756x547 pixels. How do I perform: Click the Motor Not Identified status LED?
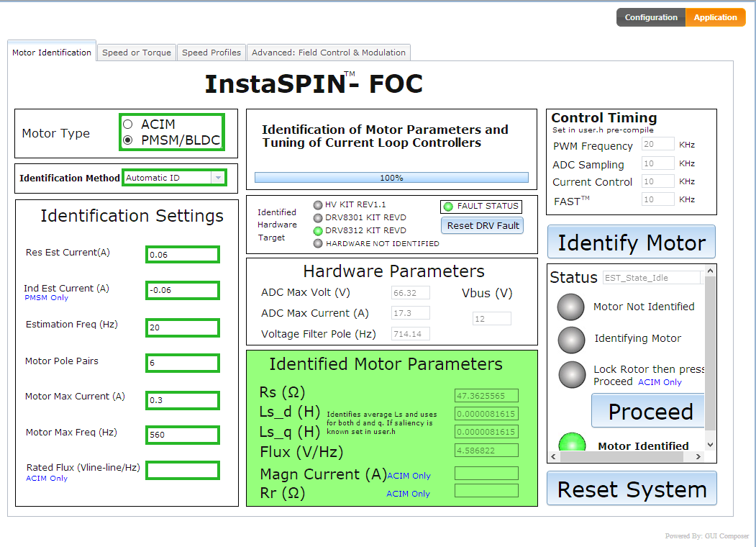point(571,307)
